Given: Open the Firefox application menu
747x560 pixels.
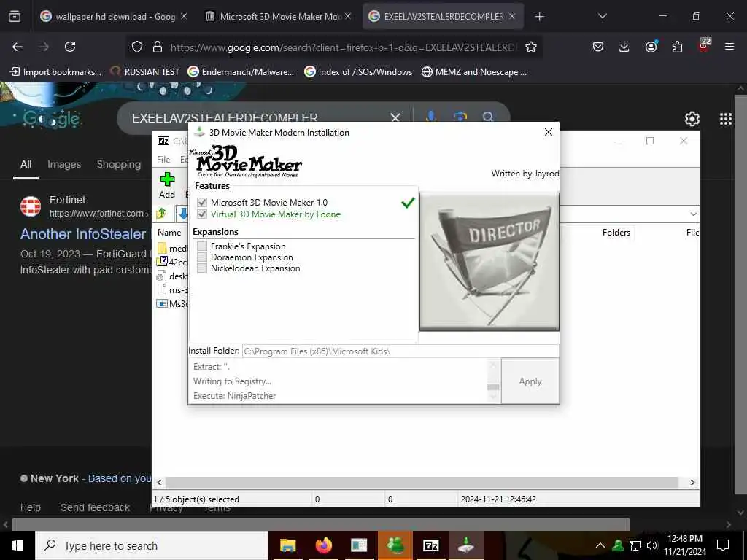Looking at the screenshot, I should tap(729, 47).
